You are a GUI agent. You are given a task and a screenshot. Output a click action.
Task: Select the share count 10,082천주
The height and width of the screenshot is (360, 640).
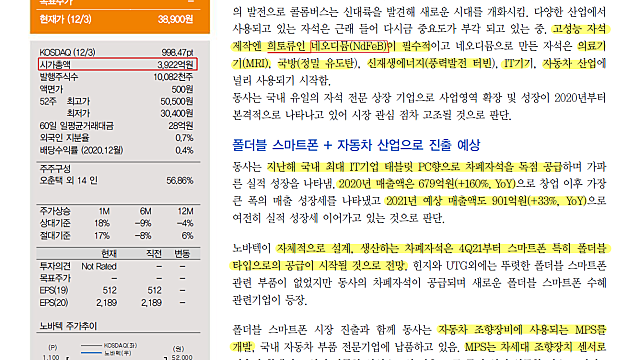coord(173,77)
